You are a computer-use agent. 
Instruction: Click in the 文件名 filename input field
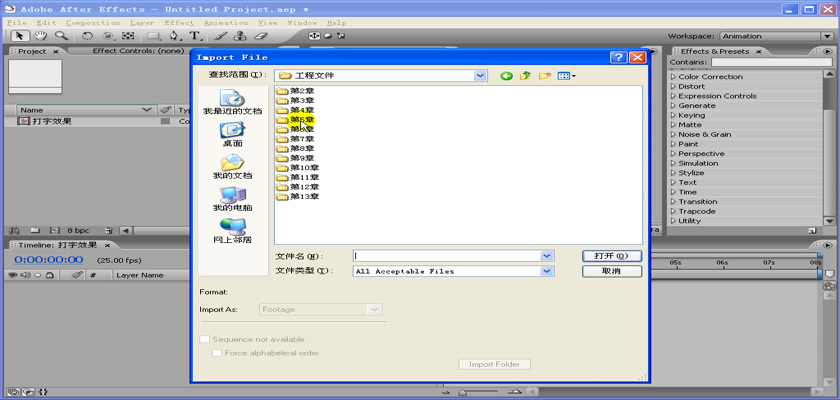click(x=447, y=256)
